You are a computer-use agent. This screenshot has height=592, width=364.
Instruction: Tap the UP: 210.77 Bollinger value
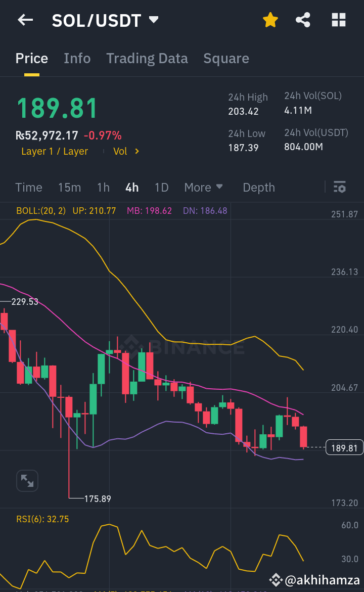94,211
